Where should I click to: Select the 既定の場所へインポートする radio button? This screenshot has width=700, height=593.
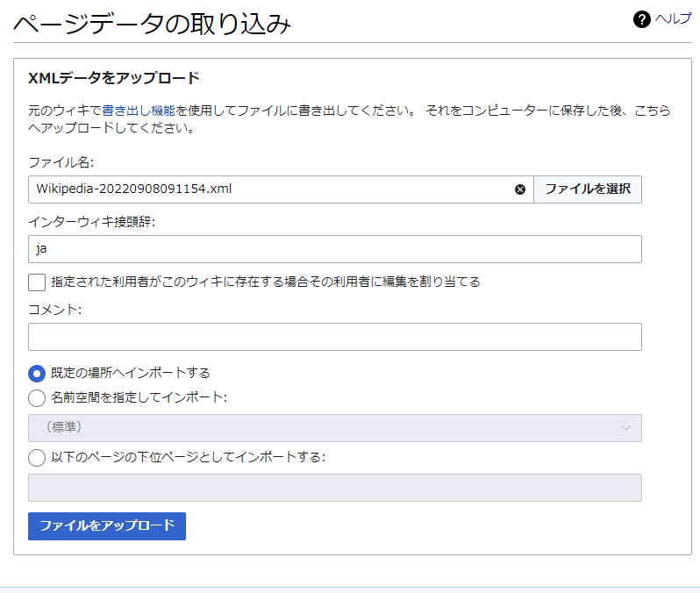(x=37, y=373)
